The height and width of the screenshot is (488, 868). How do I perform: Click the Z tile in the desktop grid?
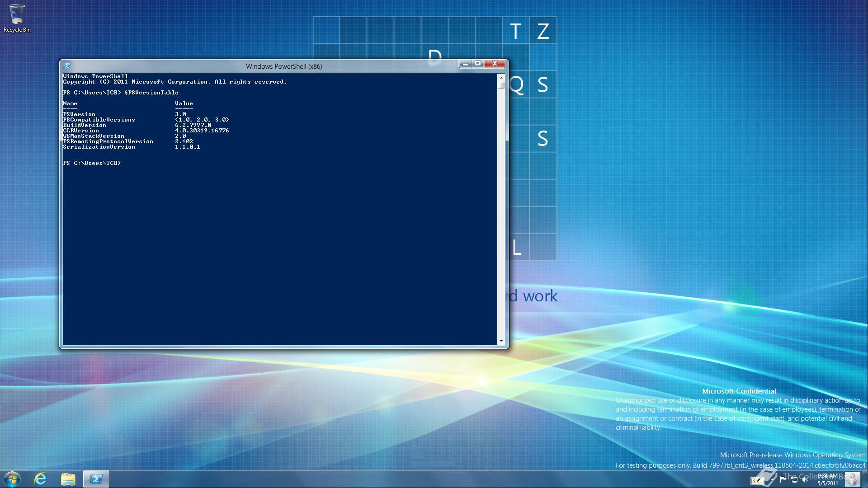543,31
